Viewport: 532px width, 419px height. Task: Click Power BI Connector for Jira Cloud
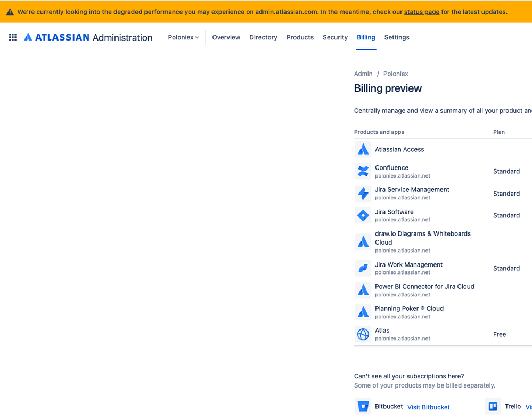(x=424, y=287)
